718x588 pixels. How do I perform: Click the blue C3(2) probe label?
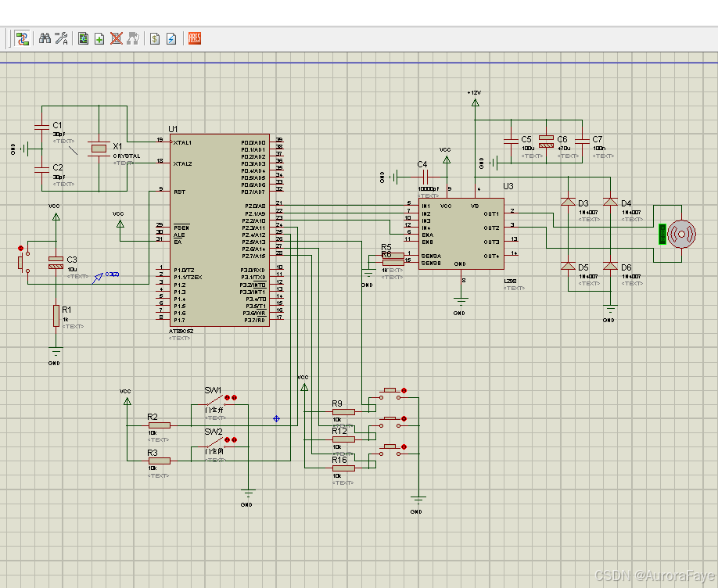112,274
